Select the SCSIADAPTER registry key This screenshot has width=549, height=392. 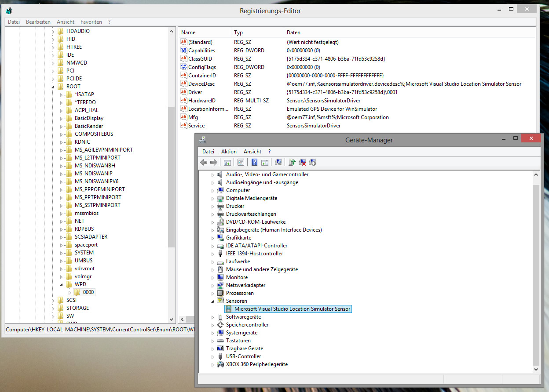[x=91, y=237]
